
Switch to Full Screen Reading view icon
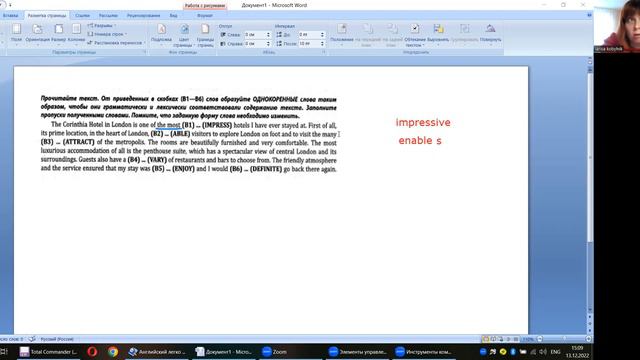coord(493,339)
